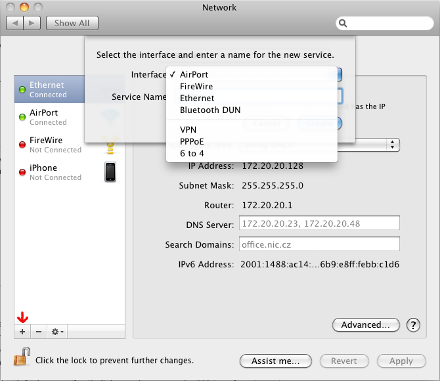Click the Search Domains field
Image resolution: width=440 pixels, height=381 pixels.
319,244
